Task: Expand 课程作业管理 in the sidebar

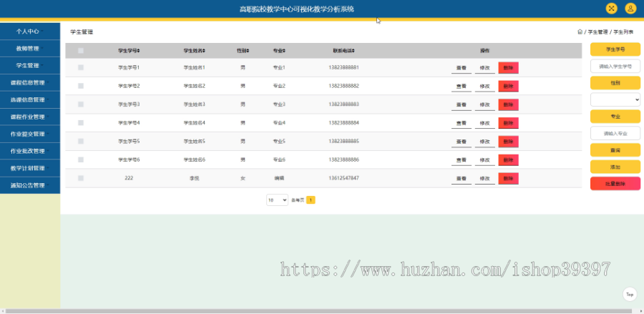Action: (x=30, y=117)
